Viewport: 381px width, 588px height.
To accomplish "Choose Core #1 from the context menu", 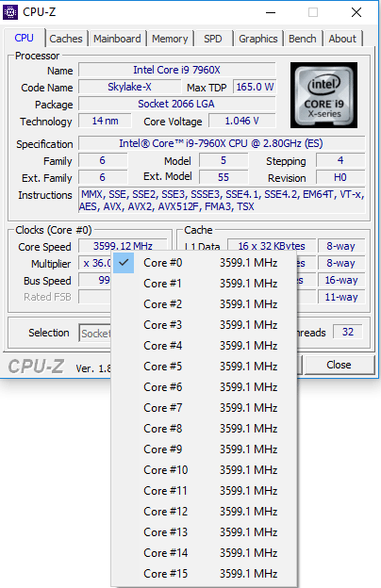I will coord(205,283).
